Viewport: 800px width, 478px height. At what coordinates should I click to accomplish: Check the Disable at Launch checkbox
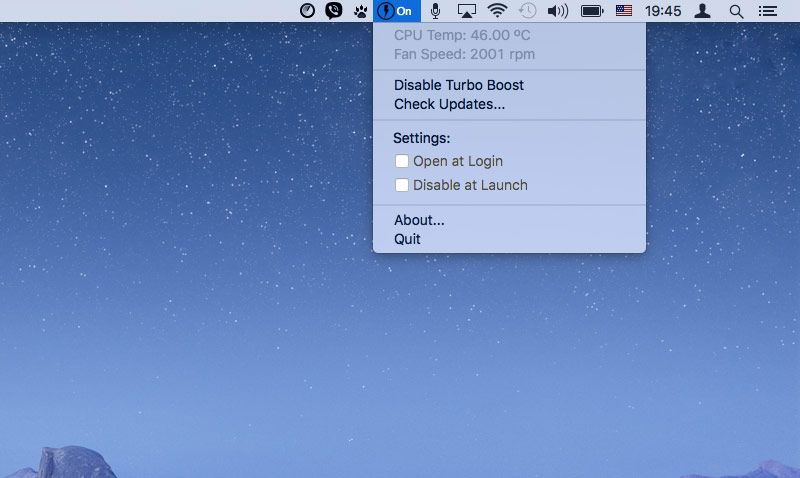pyautogui.click(x=402, y=185)
